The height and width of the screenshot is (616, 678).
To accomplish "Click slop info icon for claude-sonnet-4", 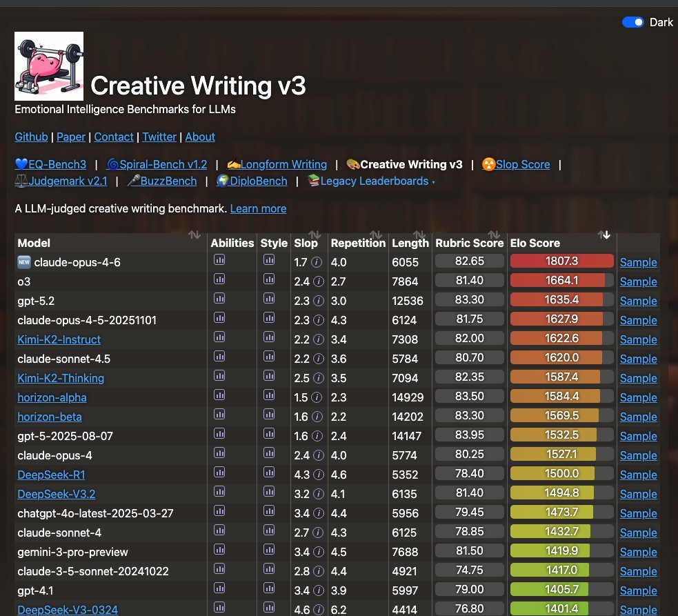I will tap(318, 533).
